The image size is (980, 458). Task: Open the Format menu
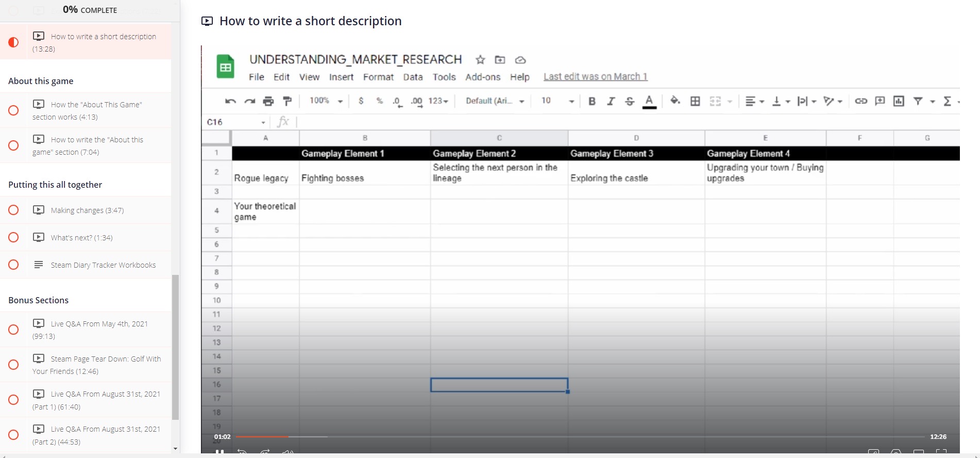click(x=378, y=77)
